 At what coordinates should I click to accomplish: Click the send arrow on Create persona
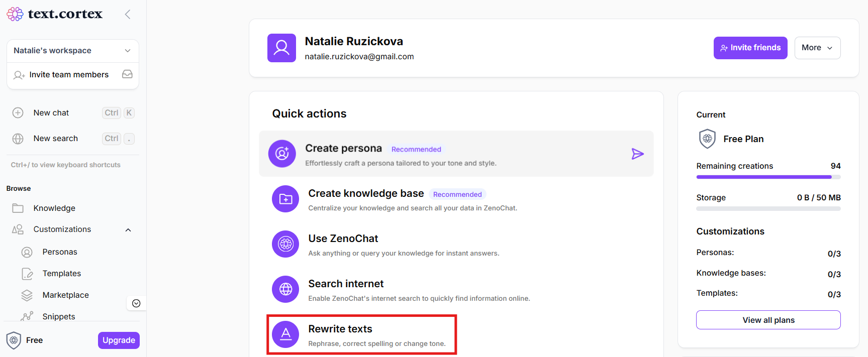click(x=637, y=154)
